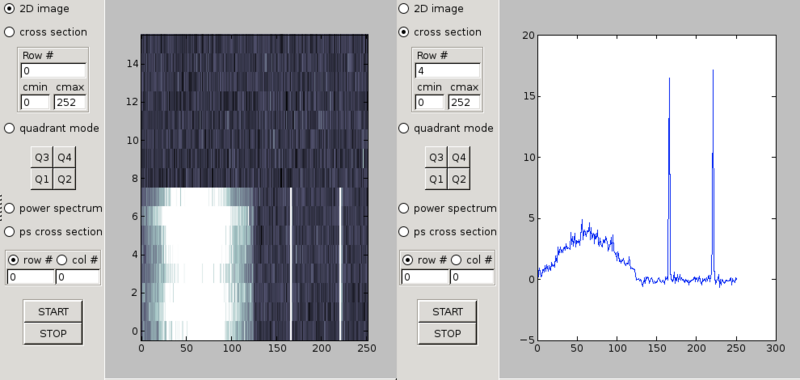800x380 pixels.
Task: Click the left panel START button
Action: tap(53, 312)
